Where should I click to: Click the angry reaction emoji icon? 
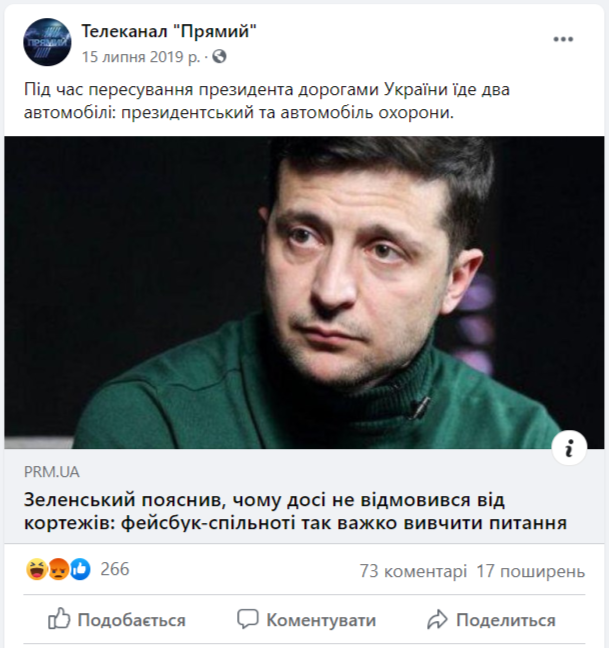pos(58,569)
